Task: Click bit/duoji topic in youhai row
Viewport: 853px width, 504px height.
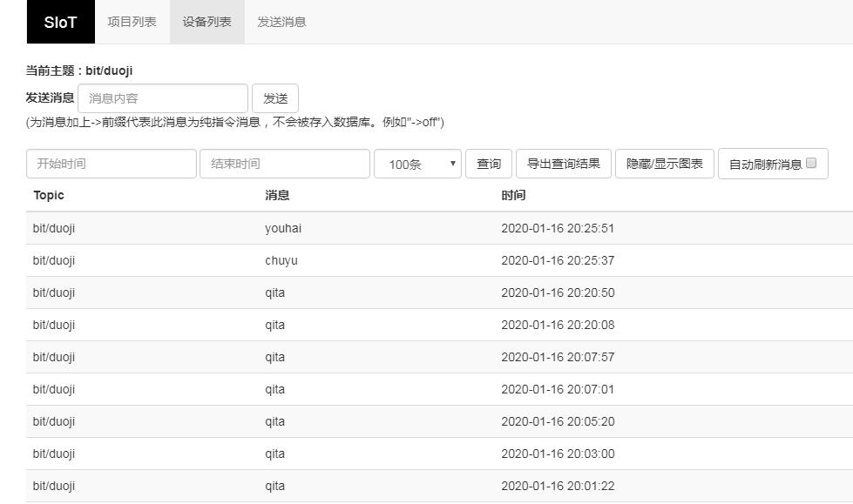Action: [x=54, y=228]
